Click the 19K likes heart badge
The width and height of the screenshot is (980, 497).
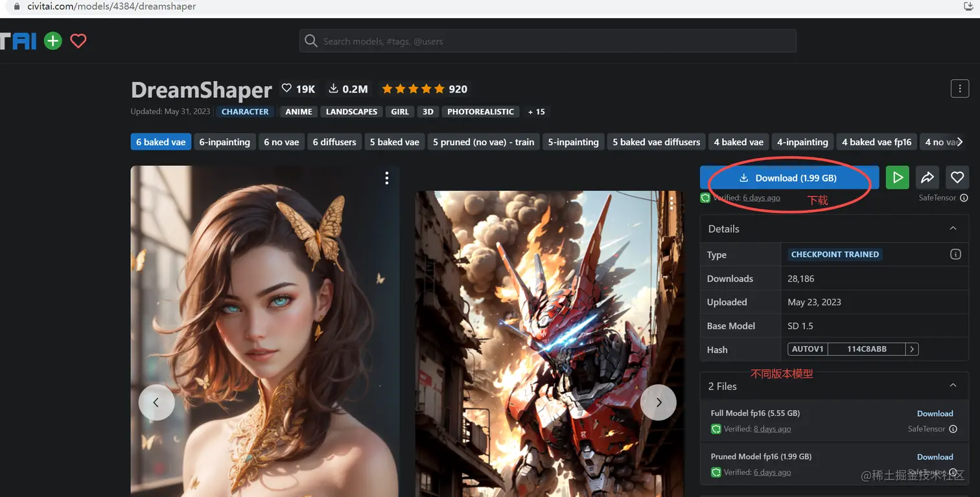pos(298,89)
